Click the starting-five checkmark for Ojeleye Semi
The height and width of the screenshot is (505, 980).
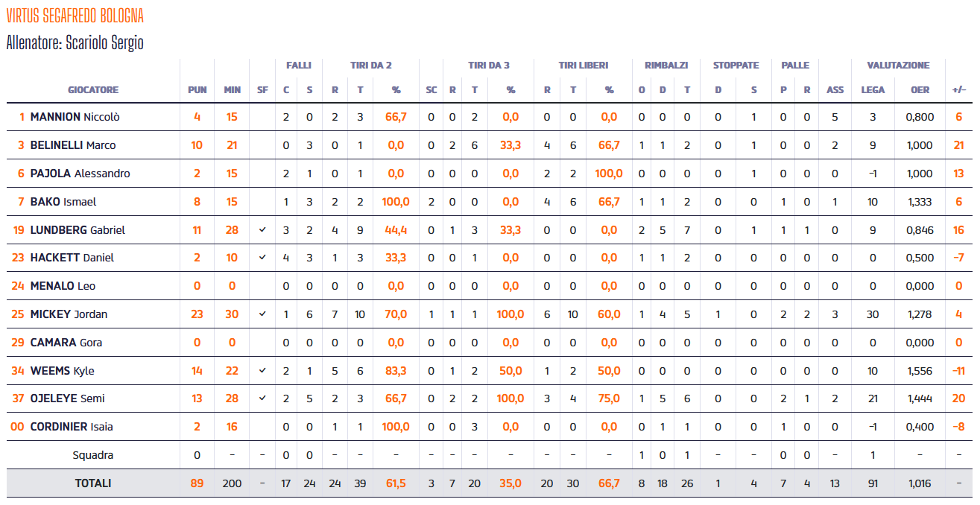[262, 398]
